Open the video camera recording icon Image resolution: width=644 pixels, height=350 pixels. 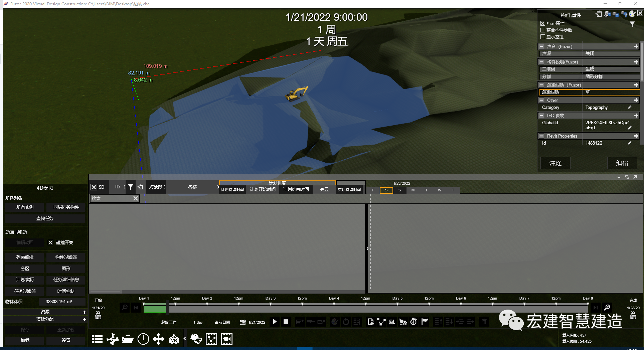coord(227,339)
